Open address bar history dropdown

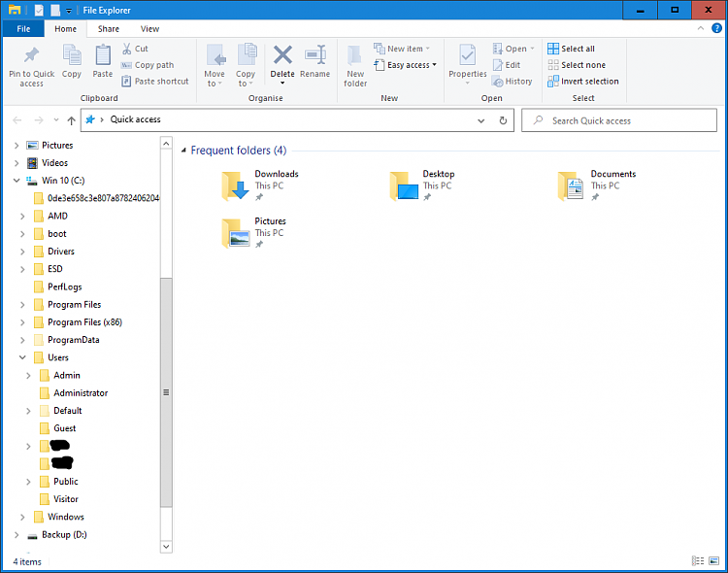(x=481, y=120)
